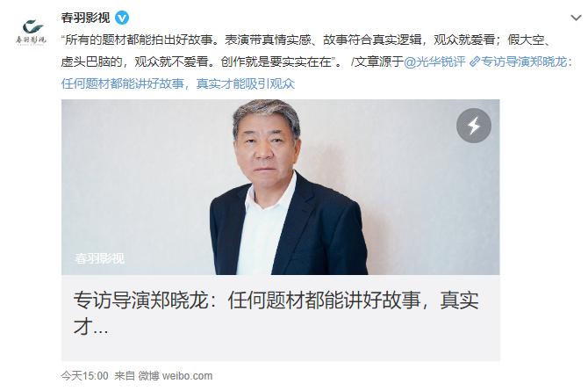Screen dimensions: 588x391
Task: Open the weibo.com source link
Action: tap(187, 375)
